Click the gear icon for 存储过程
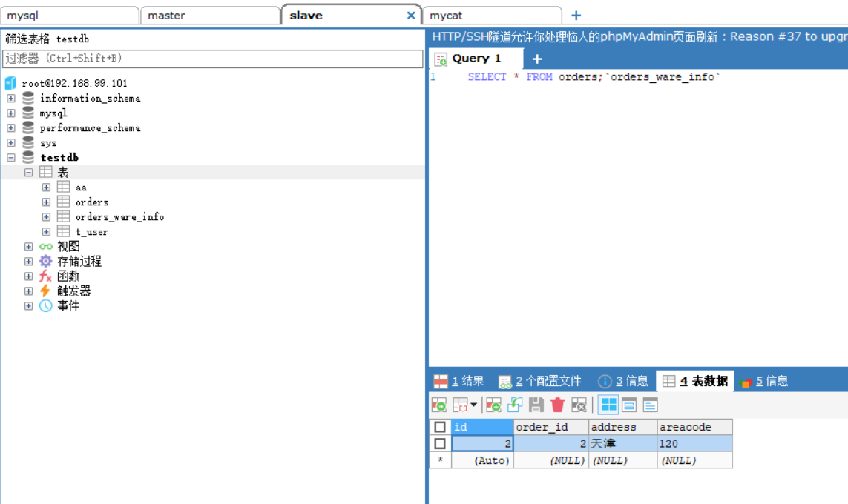 pyautogui.click(x=46, y=262)
